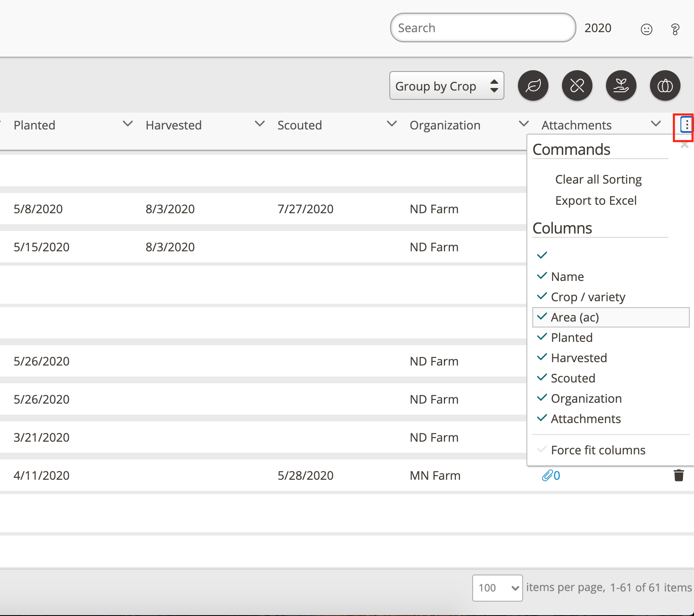Sort by the Attachments column header
694x616 pixels.
point(576,125)
